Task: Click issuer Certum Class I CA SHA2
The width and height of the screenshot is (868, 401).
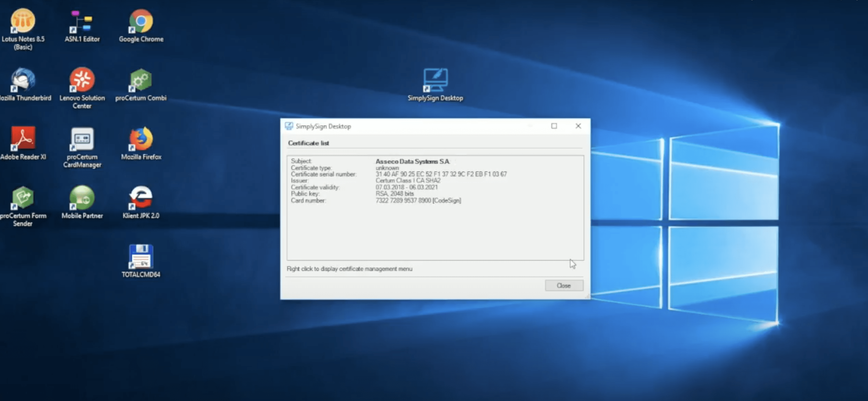Action: 408,180
